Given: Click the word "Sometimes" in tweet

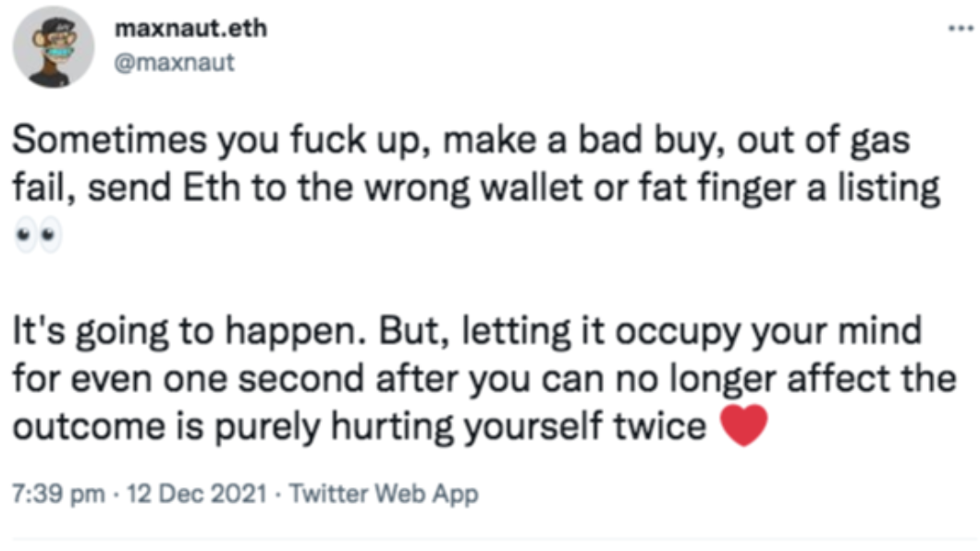Looking at the screenshot, I should point(109,139).
